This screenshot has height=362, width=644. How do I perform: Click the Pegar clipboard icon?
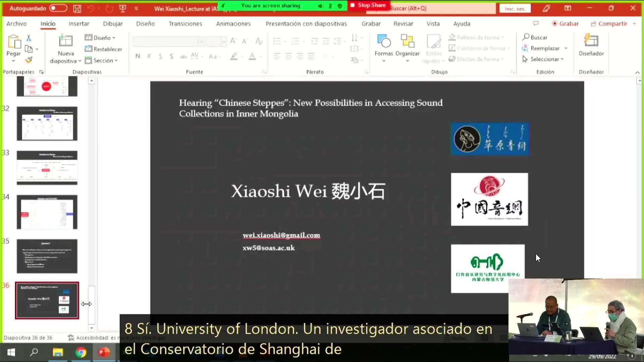pyautogui.click(x=14, y=42)
